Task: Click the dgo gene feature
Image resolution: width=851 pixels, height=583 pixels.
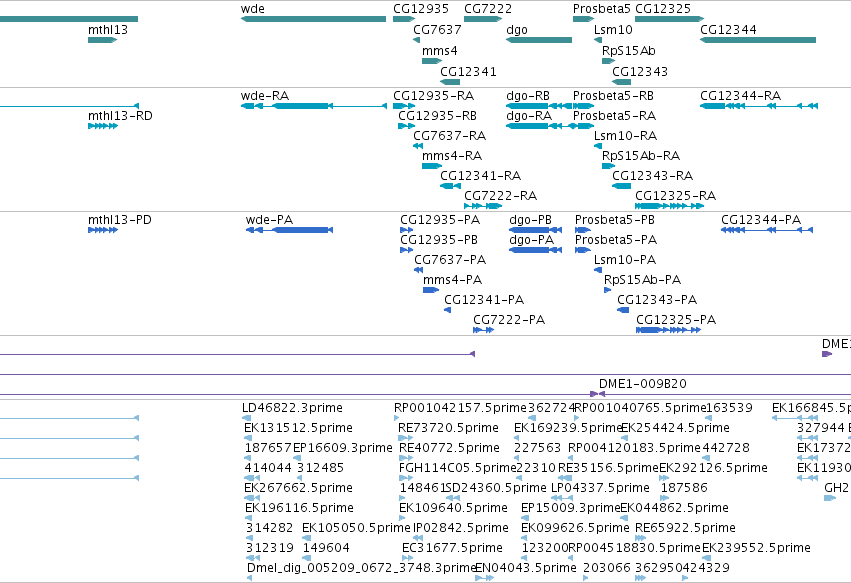Action: click(539, 40)
